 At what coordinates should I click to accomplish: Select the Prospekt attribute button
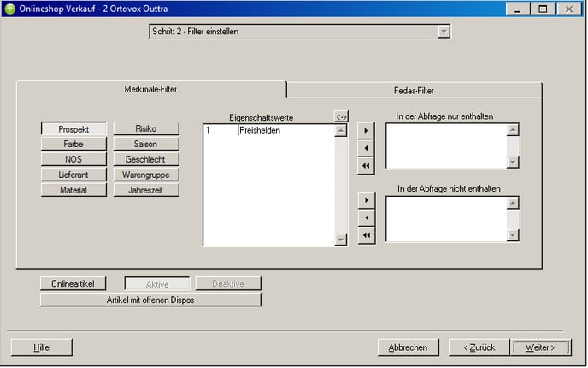pyautogui.click(x=73, y=128)
